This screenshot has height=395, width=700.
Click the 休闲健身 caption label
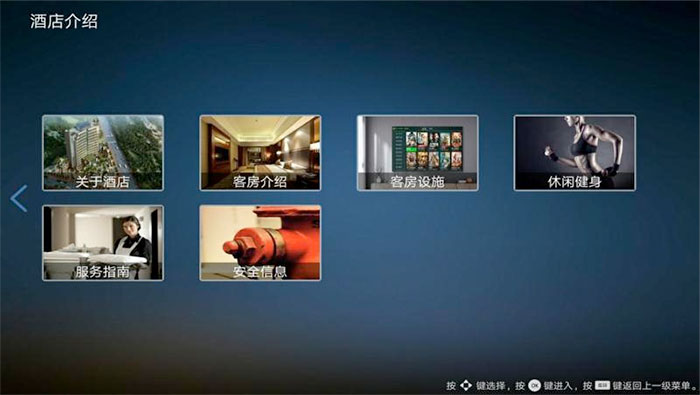[x=575, y=182]
